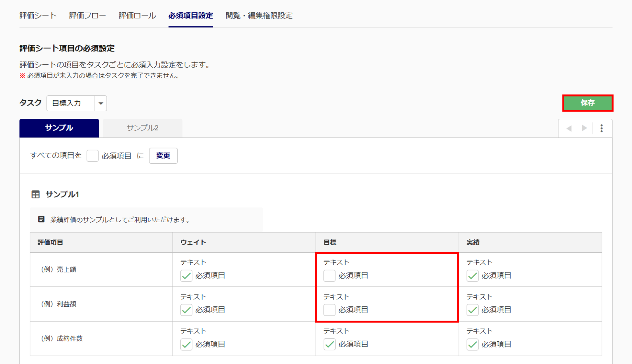Click the サンプル1 section title
Image resolution: width=632 pixels, height=364 pixels.
coord(62,194)
